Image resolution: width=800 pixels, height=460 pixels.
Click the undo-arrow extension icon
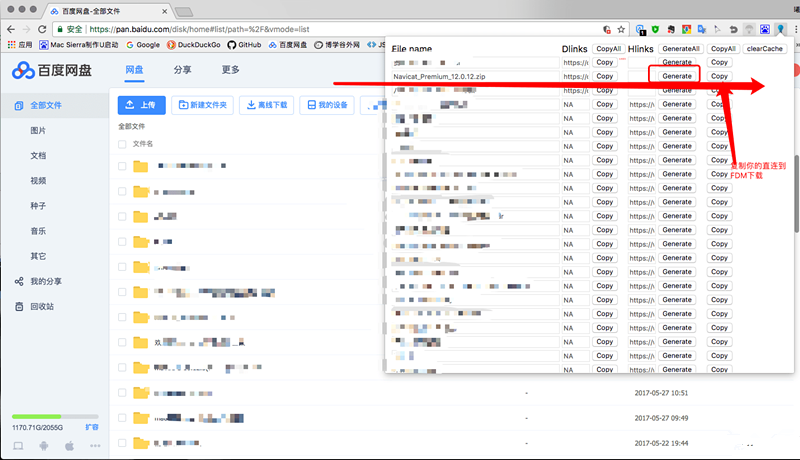pos(733,30)
